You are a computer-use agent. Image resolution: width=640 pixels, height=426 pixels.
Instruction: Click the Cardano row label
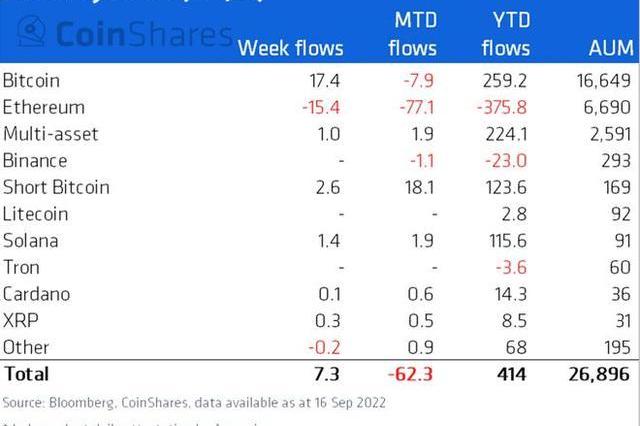(36, 294)
